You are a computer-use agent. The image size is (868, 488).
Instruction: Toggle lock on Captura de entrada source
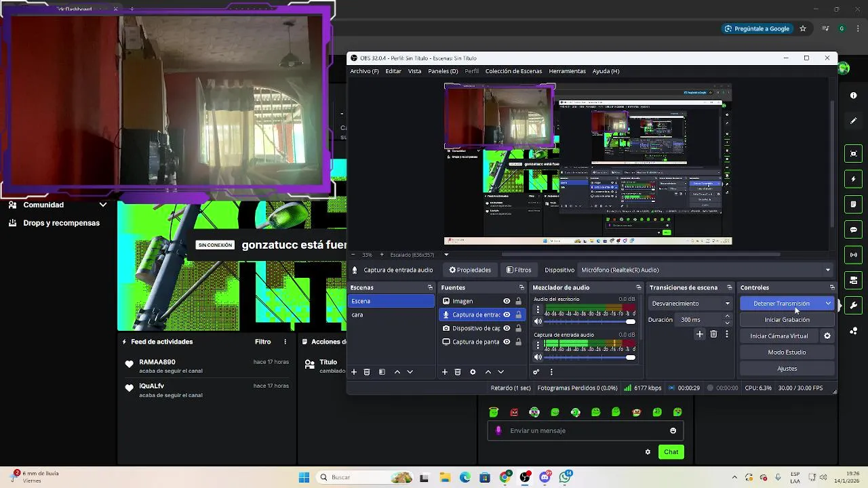coord(519,314)
